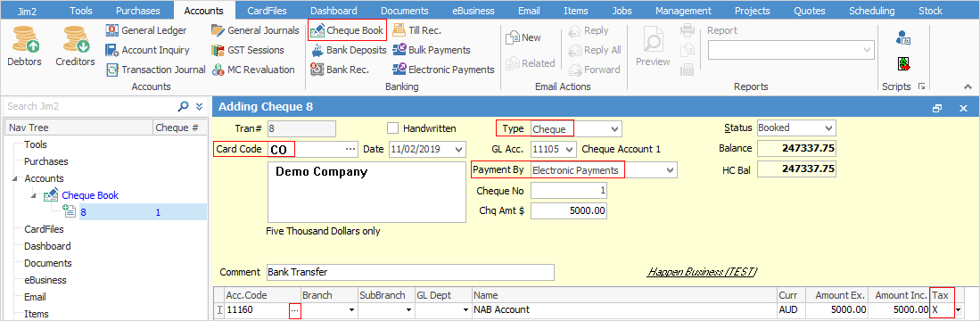Open the GL Acc. dropdown

(x=569, y=149)
